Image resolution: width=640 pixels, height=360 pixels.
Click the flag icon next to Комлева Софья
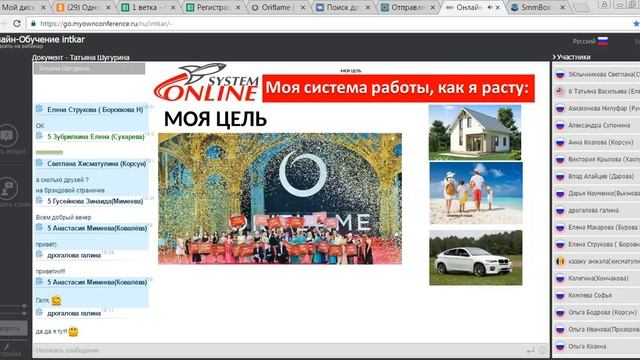pyautogui.click(x=560, y=295)
